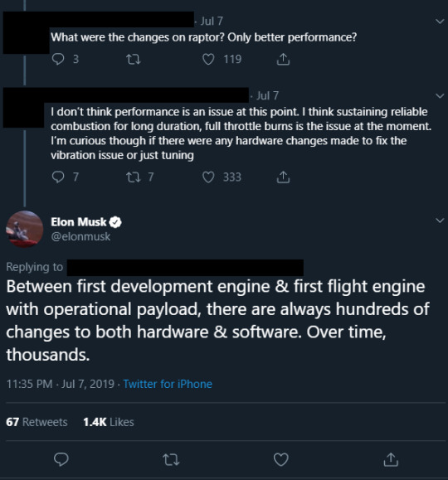
Task: View the 1.4K Likes list
Action: coord(109,422)
